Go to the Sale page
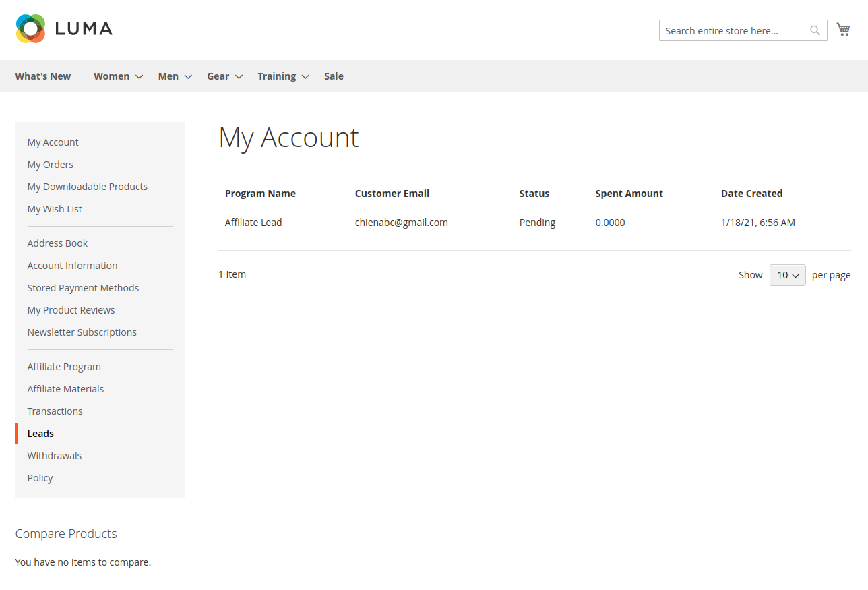Viewport: 868px width, 590px height. 334,76
